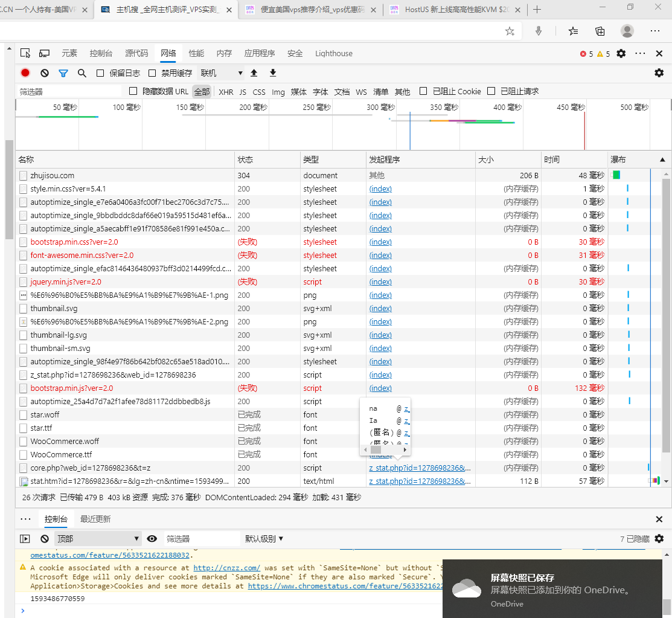Viewport: 672px width, 618px height.
Task: Clear console icon in drawer
Action: [x=45, y=539]
